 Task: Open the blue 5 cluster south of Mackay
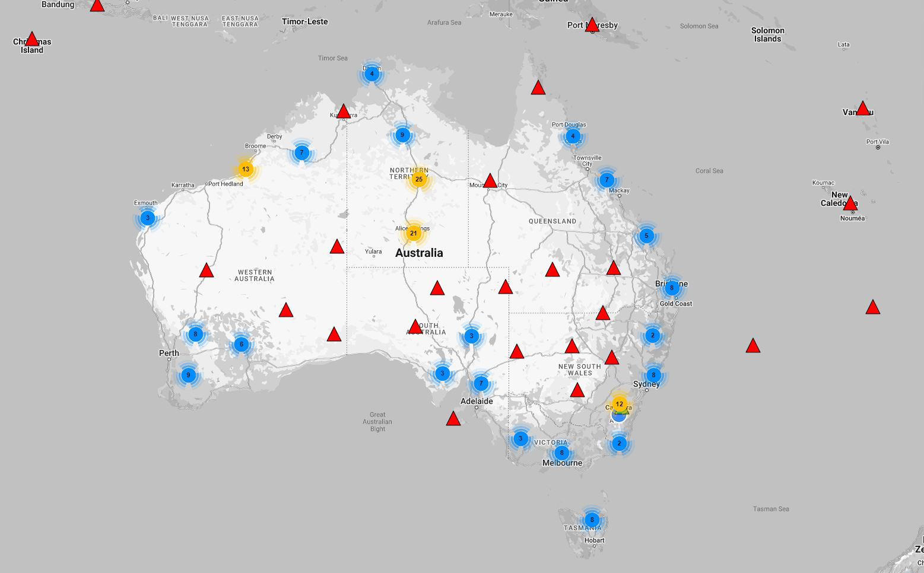click(646, 235)
